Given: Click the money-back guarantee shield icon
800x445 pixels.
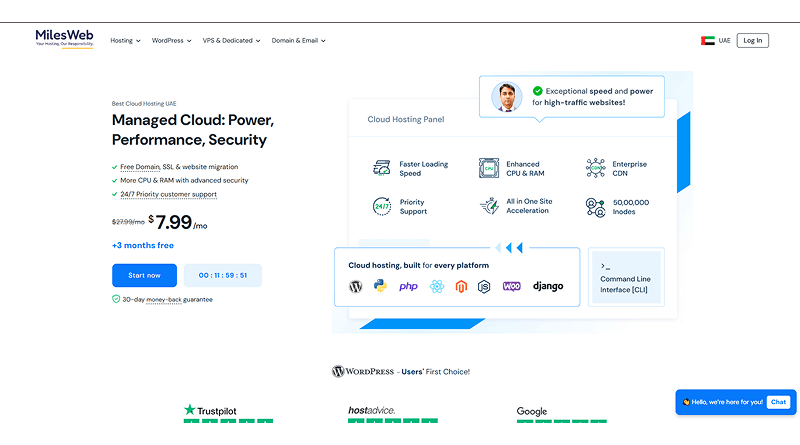Looking at the screenshot, I should [x=116, y=299].
